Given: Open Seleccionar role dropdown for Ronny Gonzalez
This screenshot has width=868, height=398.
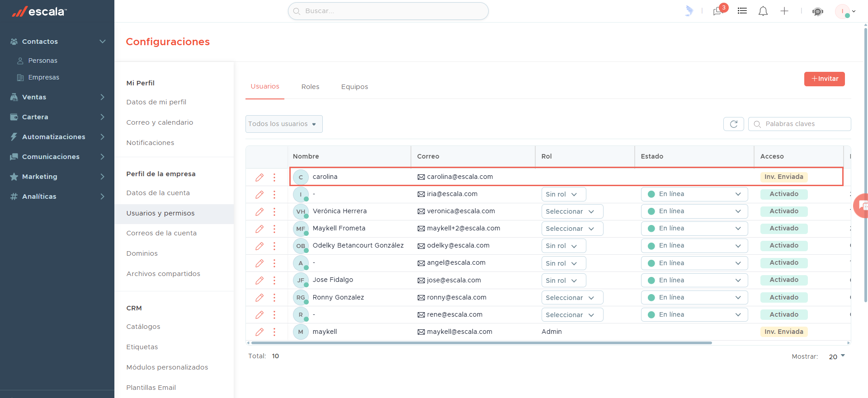Looking at the screenshot, I should pyautogui.click(x=572, y=297).
